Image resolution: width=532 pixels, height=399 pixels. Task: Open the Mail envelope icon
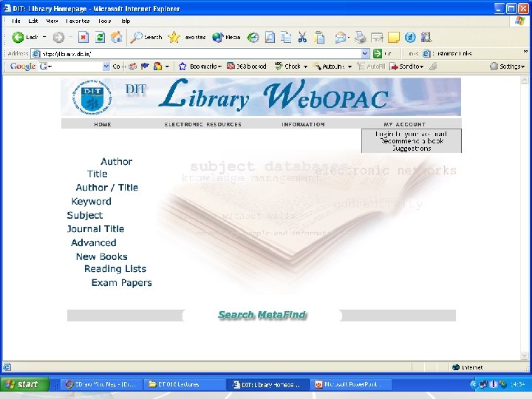click(340, 38)
